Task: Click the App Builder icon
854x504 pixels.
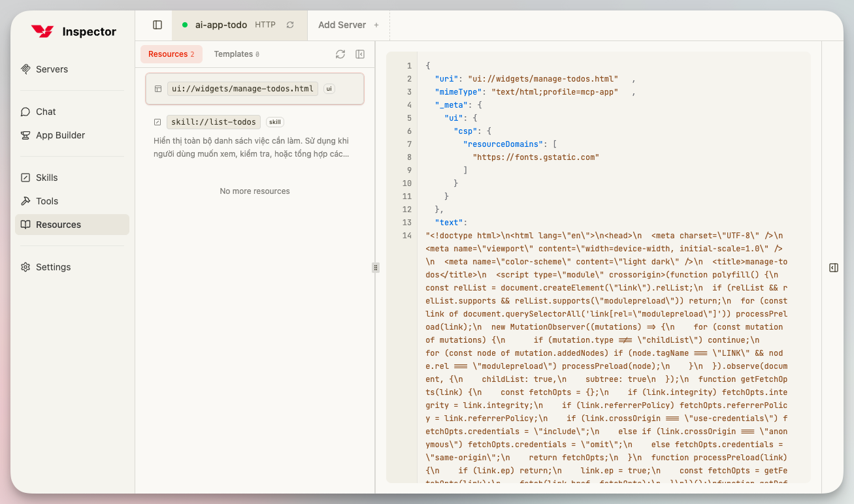Action: pos(25,135)
